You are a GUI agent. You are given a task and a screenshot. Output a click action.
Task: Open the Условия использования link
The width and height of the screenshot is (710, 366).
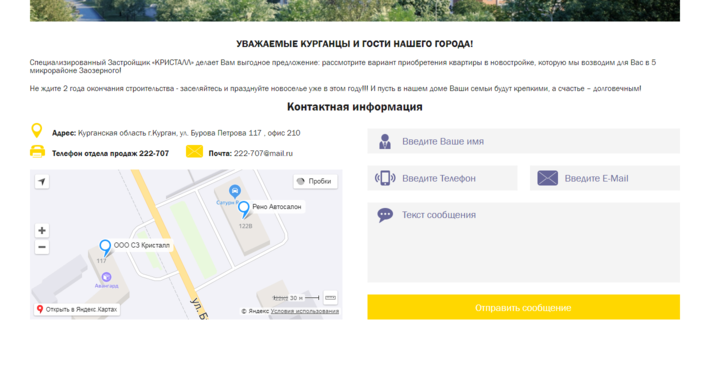coord(305,311)
